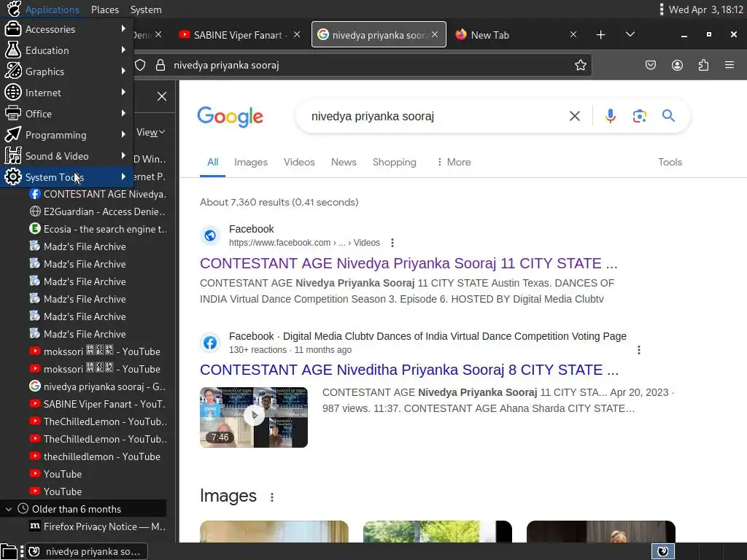Close the New Tab tab
This screenshot has height=560, width=747.
point(573,35)
